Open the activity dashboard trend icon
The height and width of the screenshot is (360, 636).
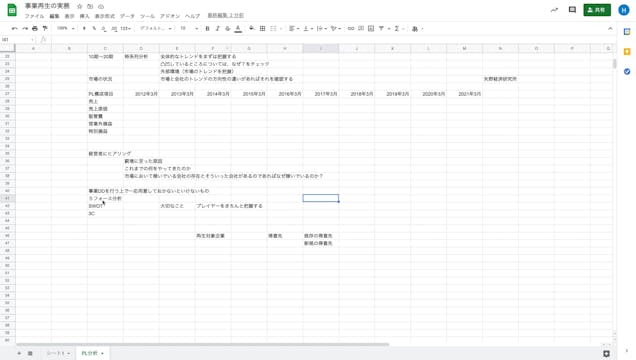click(x=554, y=10)
